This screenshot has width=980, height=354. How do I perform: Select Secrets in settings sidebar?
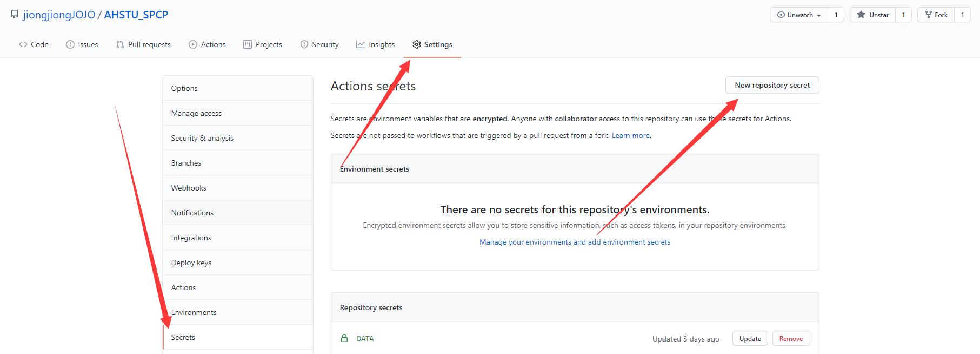[238, 337]
